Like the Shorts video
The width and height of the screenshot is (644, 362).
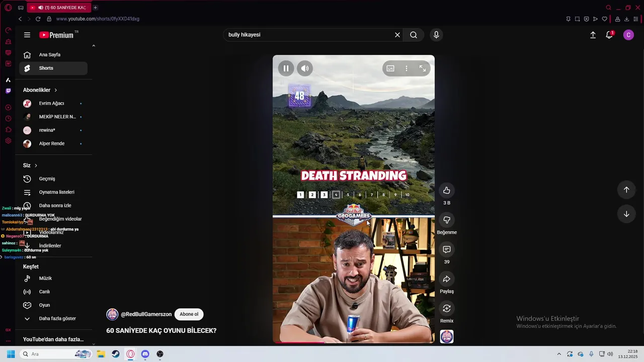tap(447, 190)
